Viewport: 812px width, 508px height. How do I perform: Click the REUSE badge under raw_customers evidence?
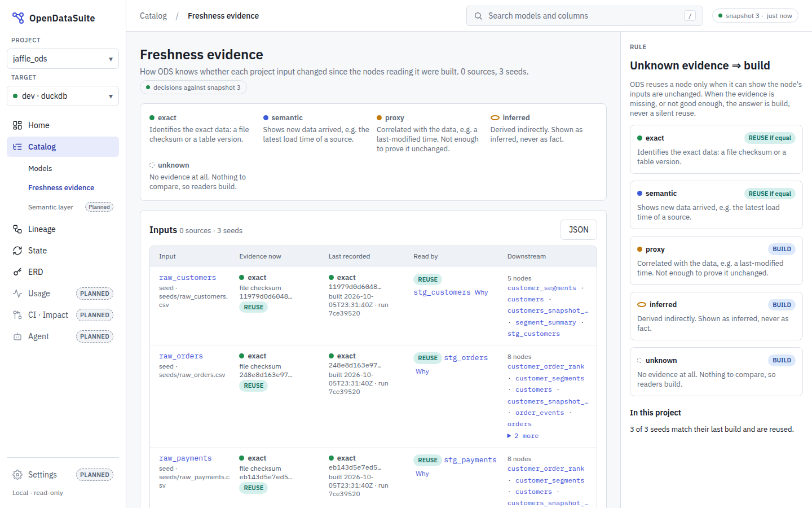254,307
